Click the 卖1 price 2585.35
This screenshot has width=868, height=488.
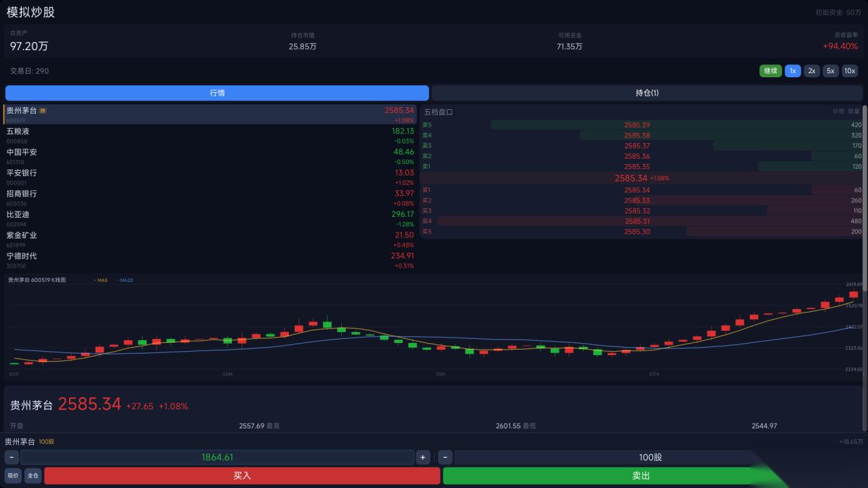pyautogui.click(x=637, y=167)
